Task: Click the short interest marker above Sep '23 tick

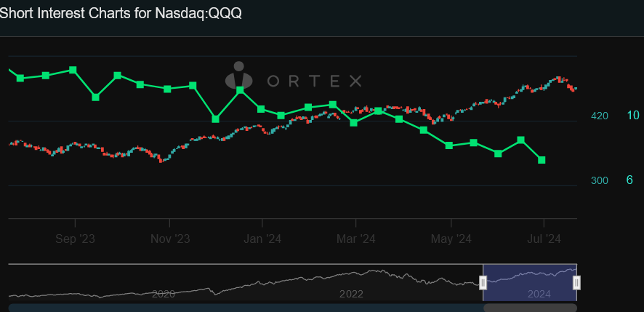Action: tap(73, 70)
